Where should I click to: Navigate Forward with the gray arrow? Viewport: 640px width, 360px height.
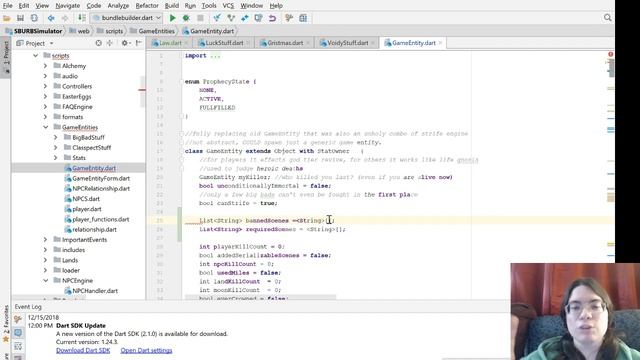coord(64,18)
